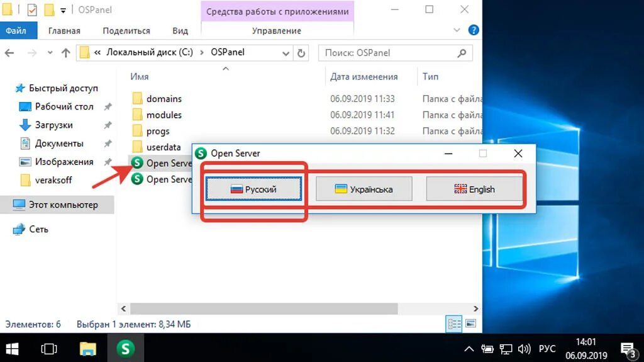Click second Open Server executable icon
The image size is (644, 362).
coord(137,179)
